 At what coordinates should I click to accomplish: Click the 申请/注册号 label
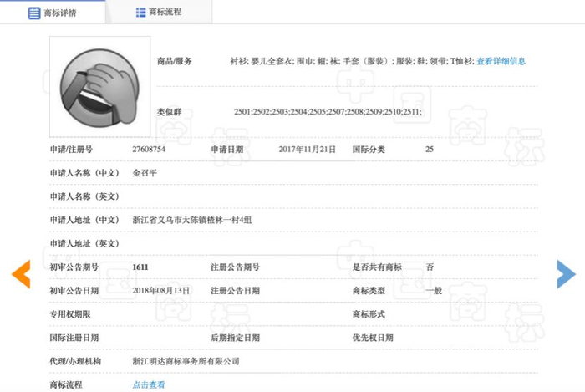point(71,150)
